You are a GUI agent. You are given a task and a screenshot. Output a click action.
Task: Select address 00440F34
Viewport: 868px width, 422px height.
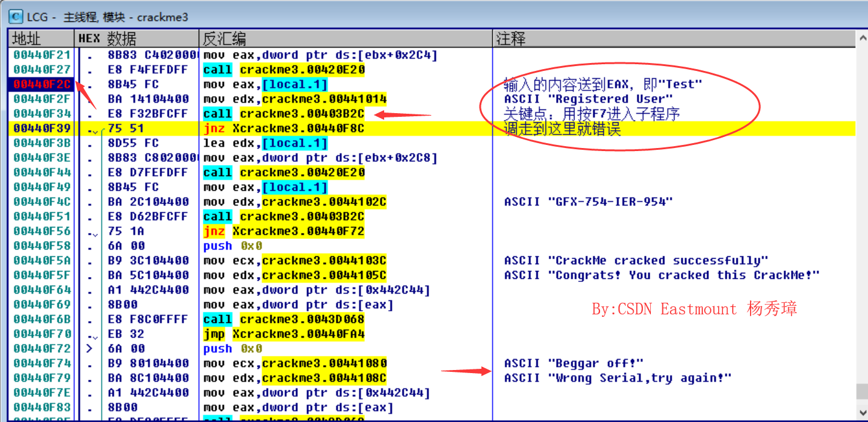coord(42,114)
